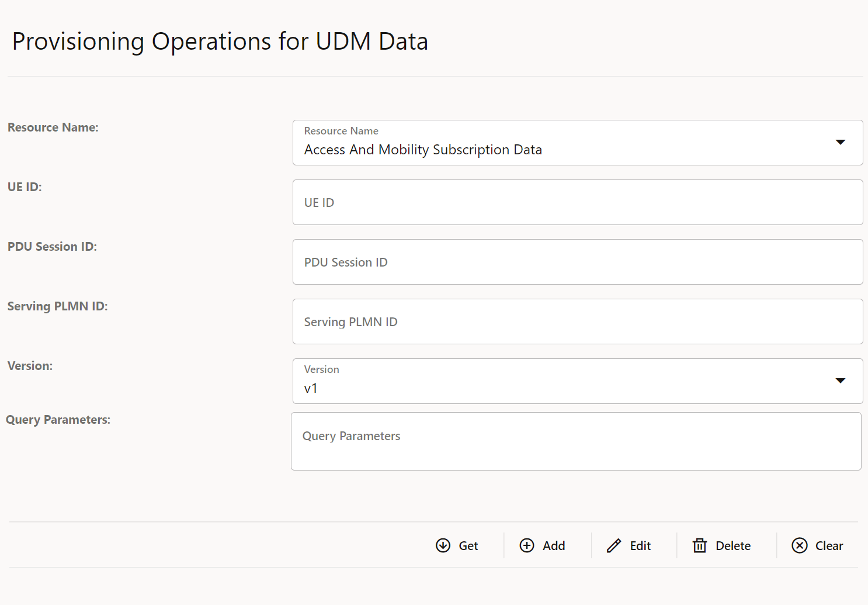Select the Serving PLMN ID input field
This screenshot has width=868, height=605.
pyautogui.click(x=577, y=321)
